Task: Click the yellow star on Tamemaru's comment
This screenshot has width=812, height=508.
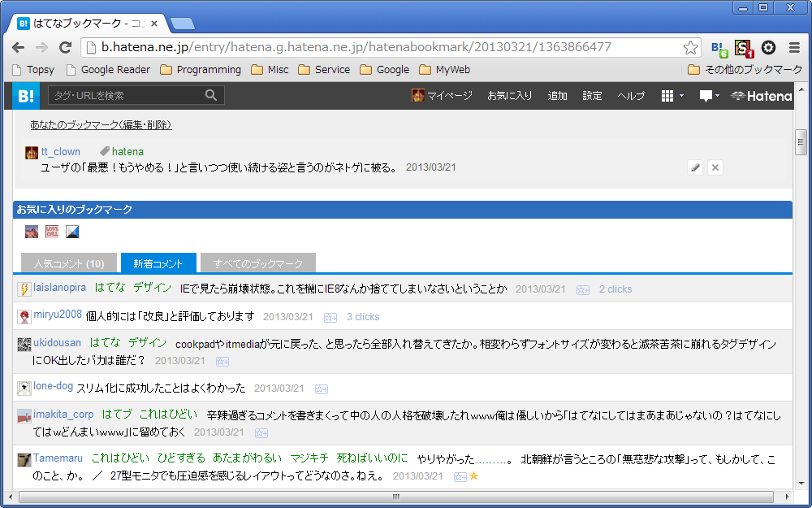Action: (x=473, y=475)
